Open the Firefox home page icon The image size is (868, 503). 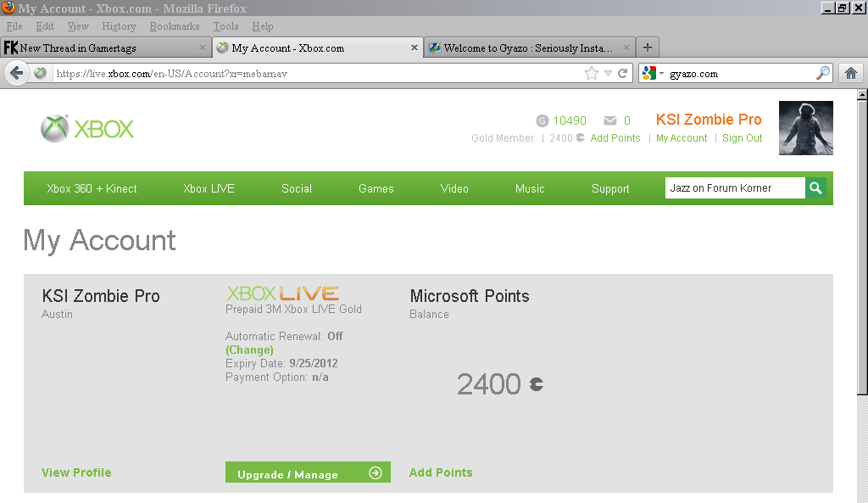[851, 73]
